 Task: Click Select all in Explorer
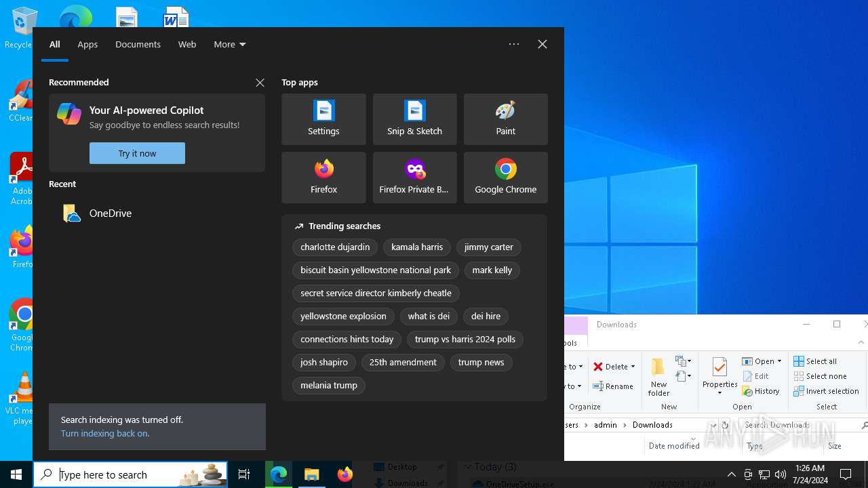(815, 361)
